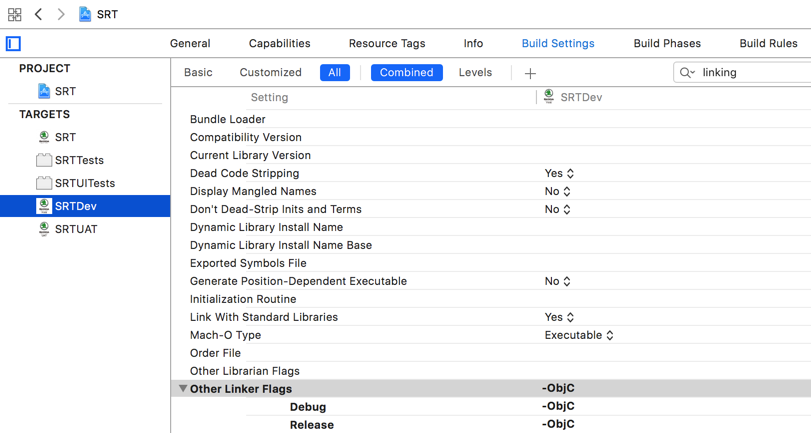Select the SRTUAT target icon

tap(44, 229)
